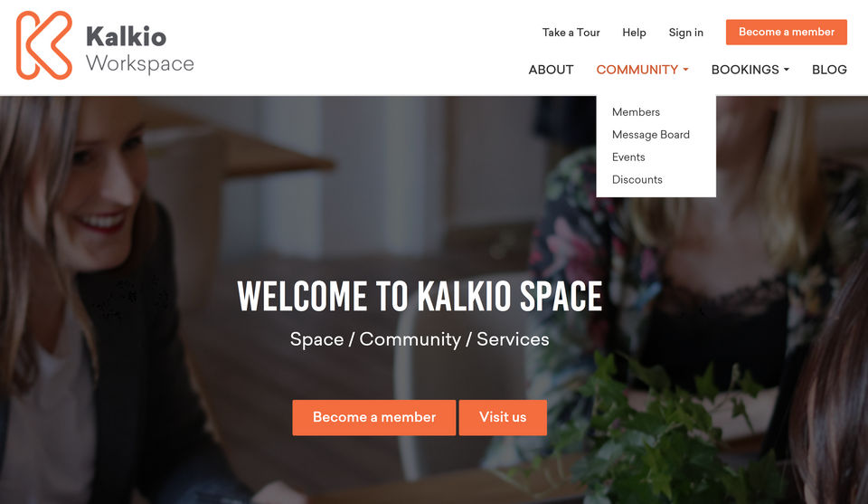This screenshot has width=868, height=504.
Task: Select Events in the Community submenu
Action: pyautogui.click(x=628, y=157)
